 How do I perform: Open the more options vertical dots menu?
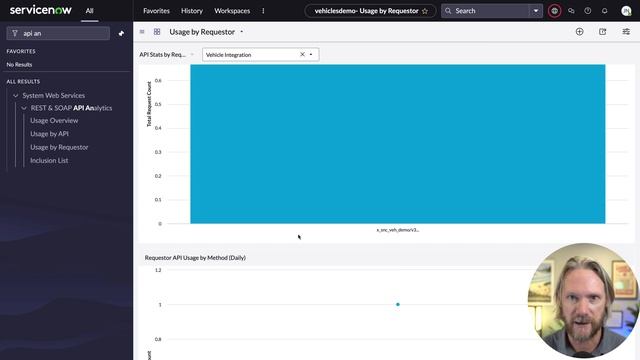tap(263, 11)
